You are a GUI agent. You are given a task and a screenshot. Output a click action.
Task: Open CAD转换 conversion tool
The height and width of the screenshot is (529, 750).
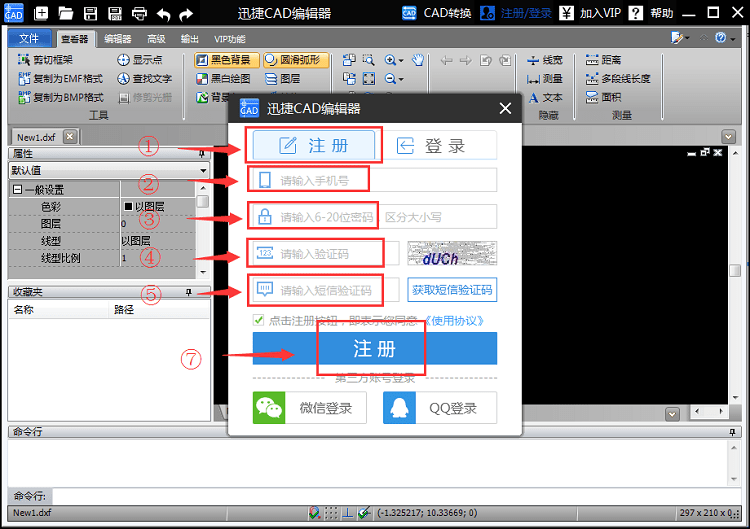click(x=437, y=13)
